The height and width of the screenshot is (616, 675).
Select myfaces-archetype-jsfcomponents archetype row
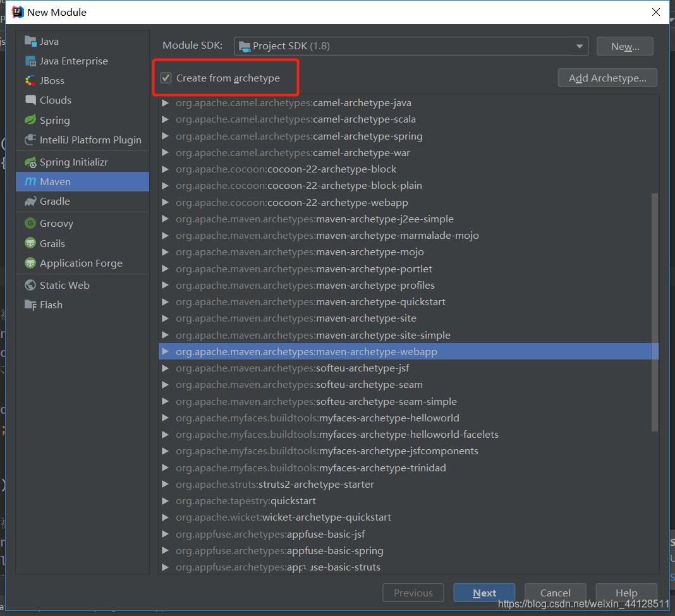click(408, 450)
